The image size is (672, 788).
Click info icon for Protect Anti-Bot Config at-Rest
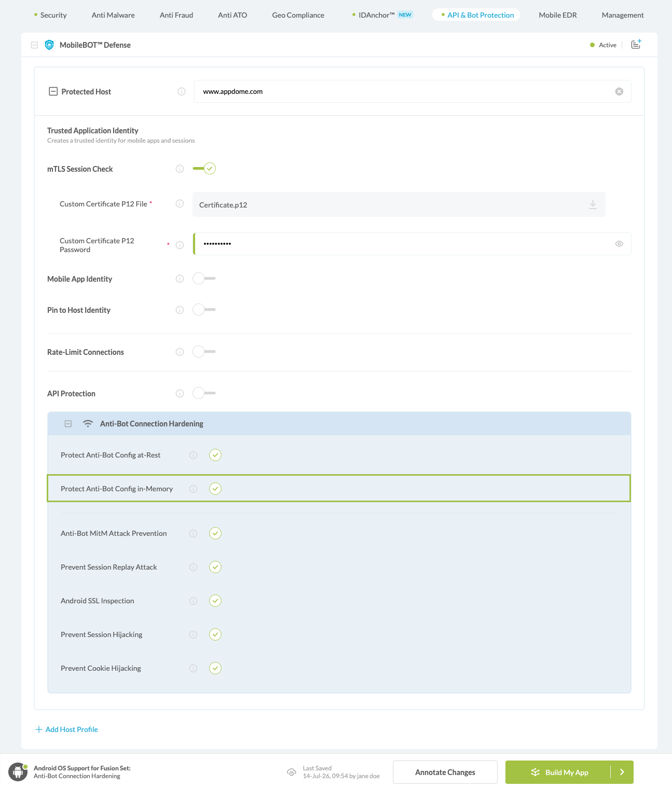click(193, 455)
